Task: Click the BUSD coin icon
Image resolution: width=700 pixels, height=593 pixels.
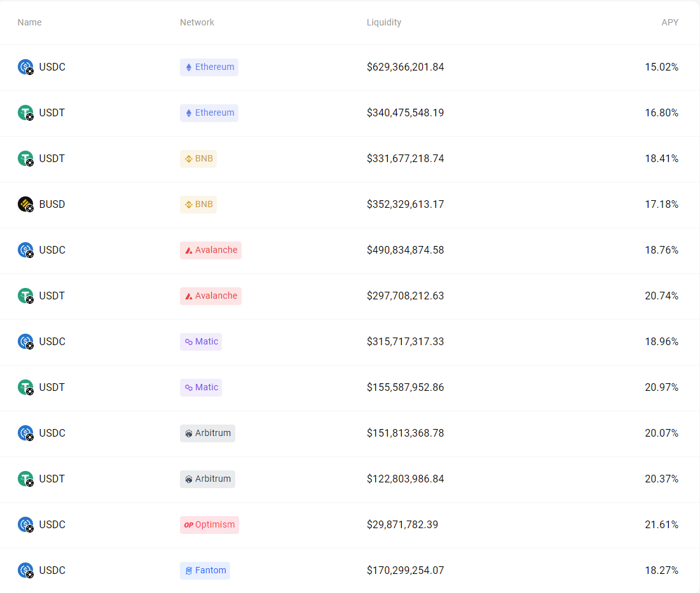Action: 25,205
